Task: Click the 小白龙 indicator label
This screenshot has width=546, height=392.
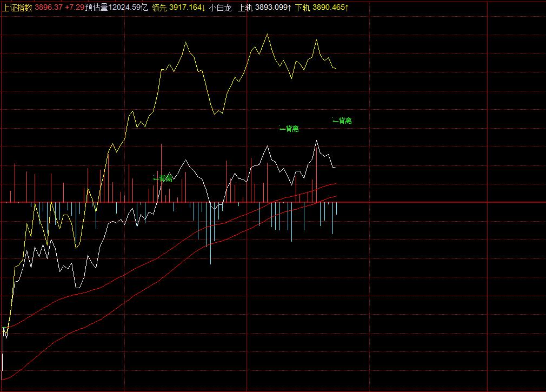Action: (221, 8)
